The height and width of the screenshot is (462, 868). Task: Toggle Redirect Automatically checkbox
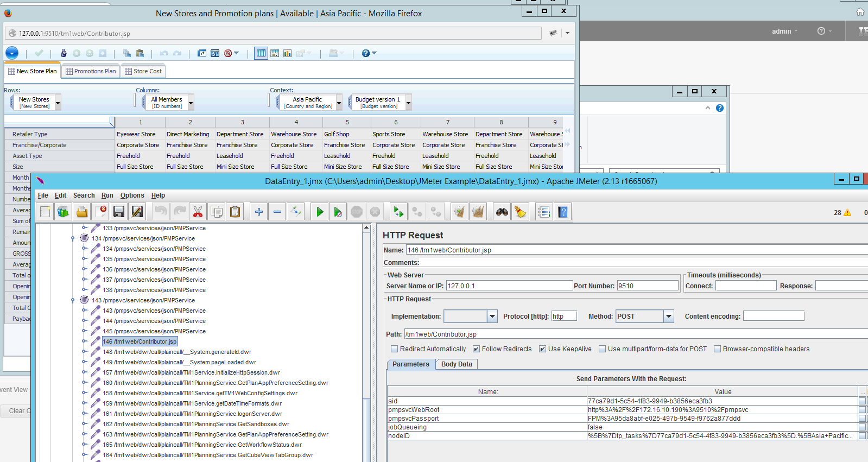pos(395,349)
